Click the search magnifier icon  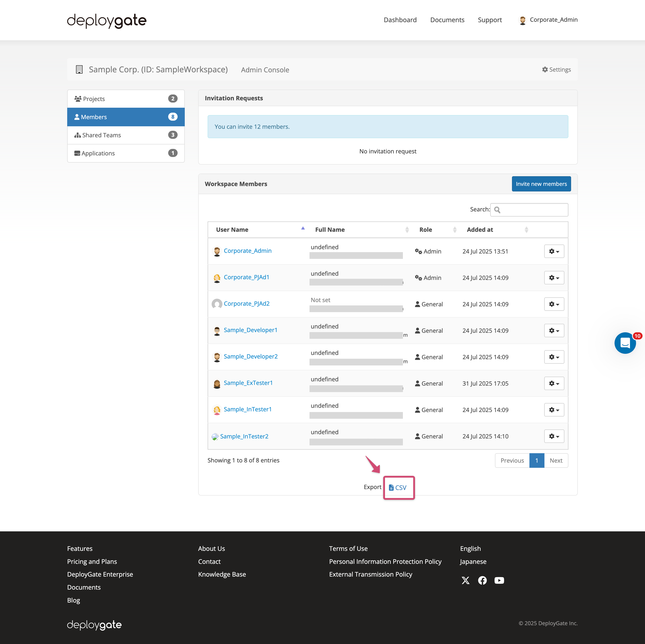[497, 209]
